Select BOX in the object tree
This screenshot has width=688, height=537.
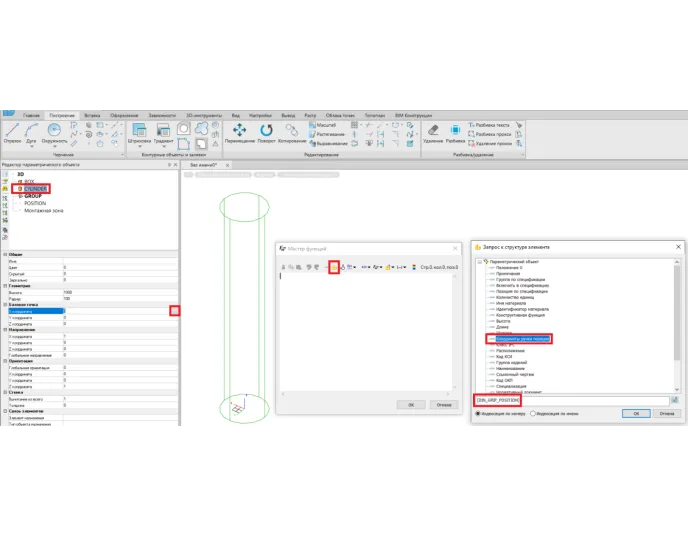click(29, 181)
